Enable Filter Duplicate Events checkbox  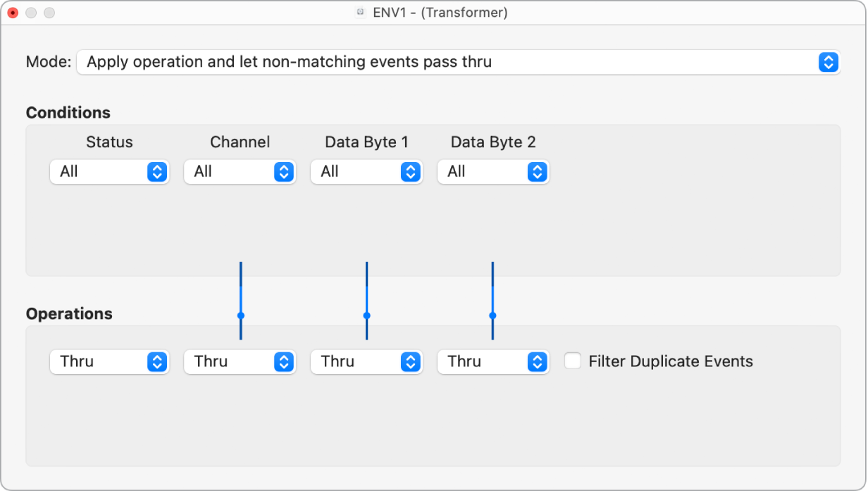click(573, 361)
